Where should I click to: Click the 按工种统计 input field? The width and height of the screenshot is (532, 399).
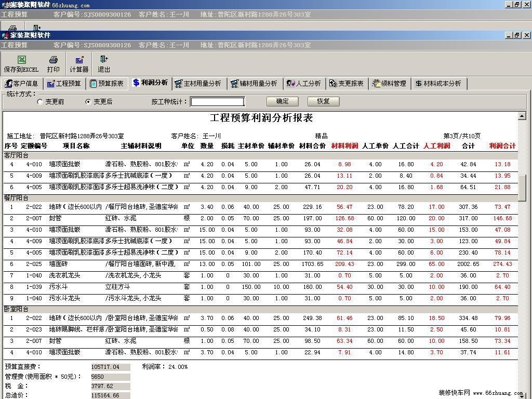(218, 102)
